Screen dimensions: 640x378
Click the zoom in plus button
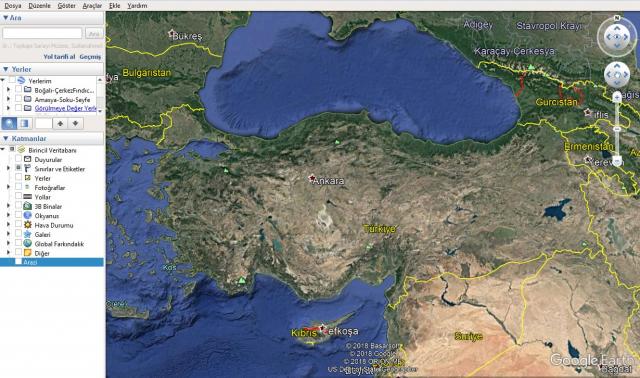pyautogui.click(x=617, y=97)
